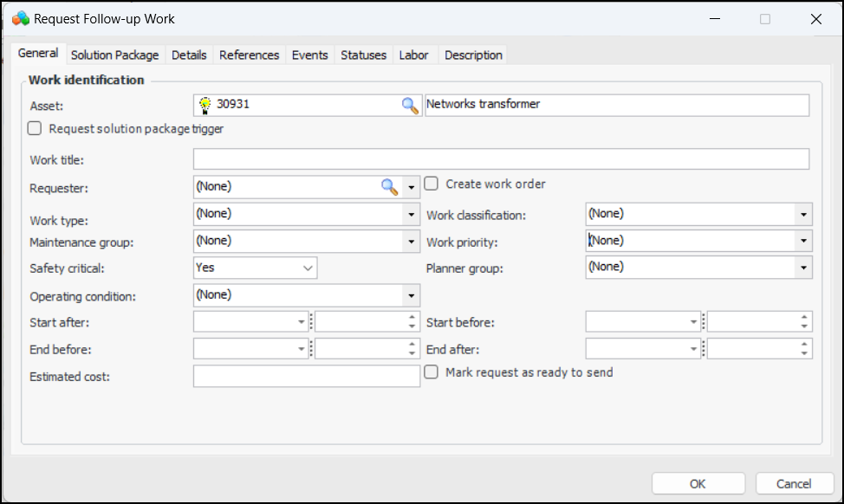The height and width of the screenshot is (504, 844).
Task: Click into the Estimated cost field
Action: [307, 376]
